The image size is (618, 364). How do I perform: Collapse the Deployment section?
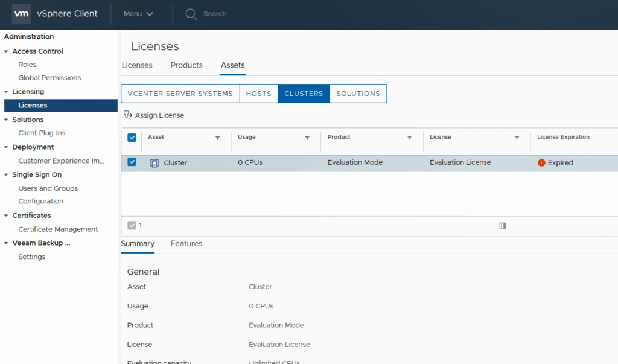[x=6, y=147]
